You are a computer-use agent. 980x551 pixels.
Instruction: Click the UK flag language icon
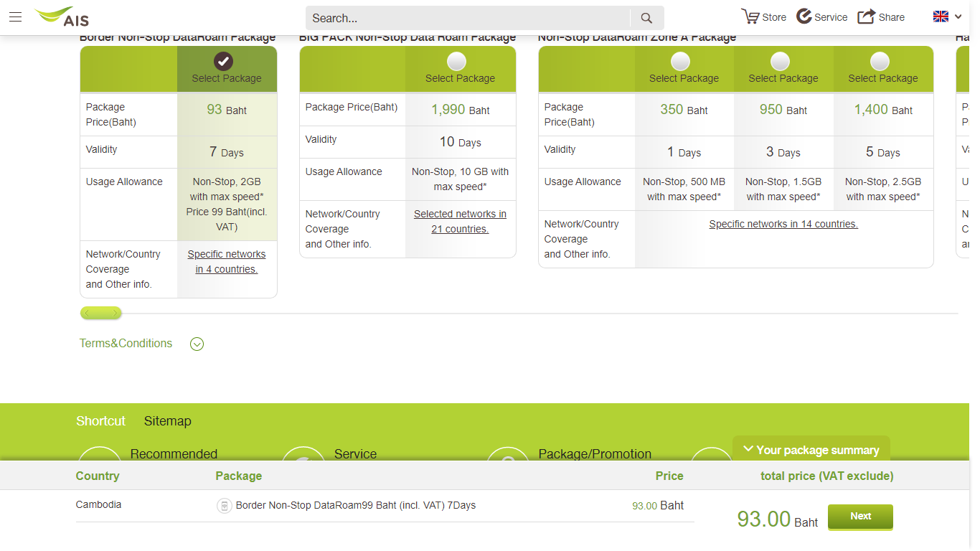click(941, 17)
